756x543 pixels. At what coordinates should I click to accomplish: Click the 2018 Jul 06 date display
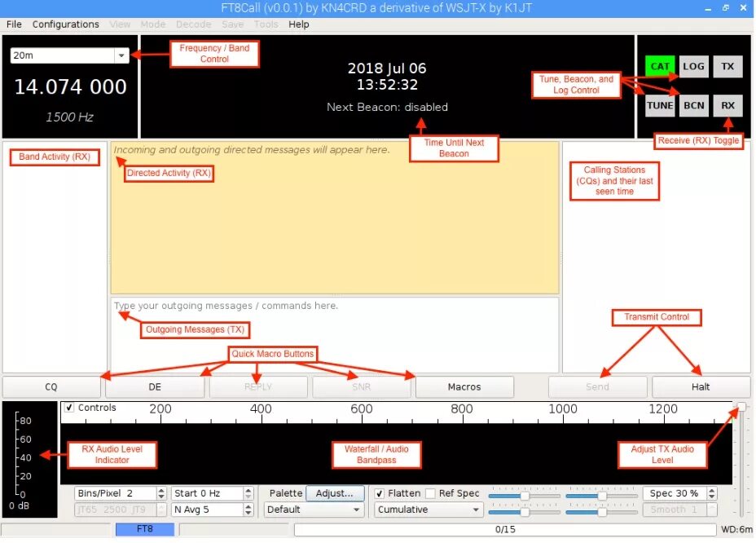click(387, 68)
